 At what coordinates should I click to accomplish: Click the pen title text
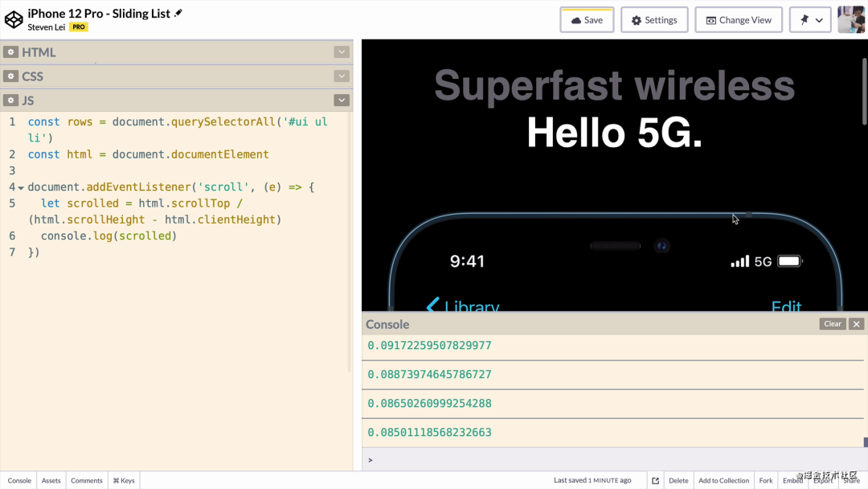click(99, 14)
